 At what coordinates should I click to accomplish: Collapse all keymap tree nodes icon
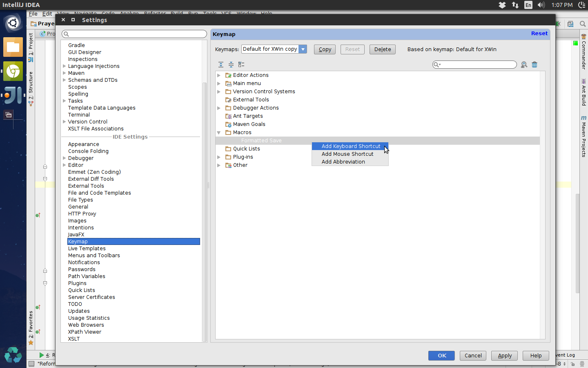(231, 65)
